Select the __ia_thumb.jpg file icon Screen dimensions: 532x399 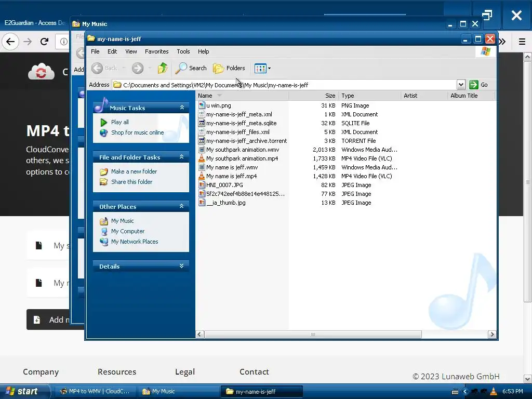pyautogui.click(x=202, y=203)
